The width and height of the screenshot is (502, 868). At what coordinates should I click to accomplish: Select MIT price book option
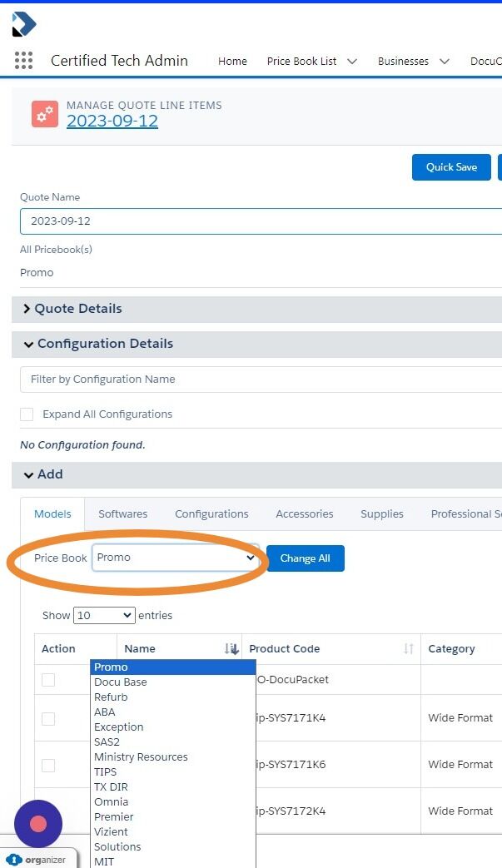[x=172, y=861]
